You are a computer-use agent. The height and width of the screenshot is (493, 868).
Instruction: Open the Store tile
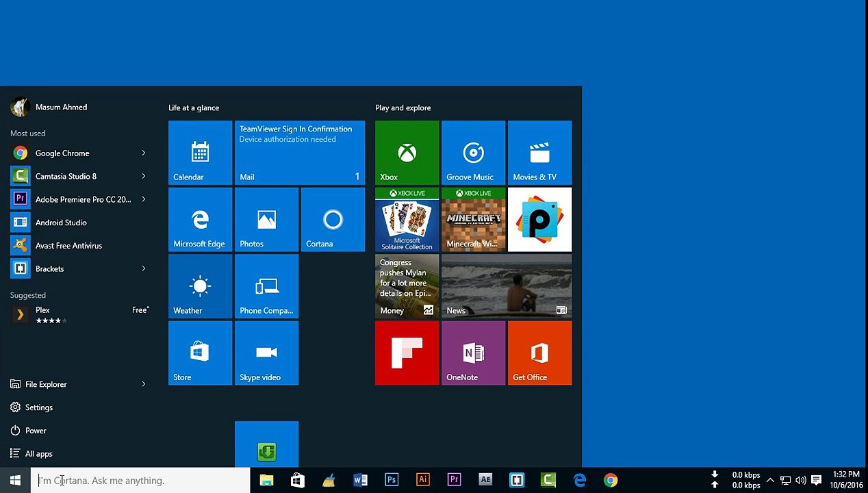(200, 353)
